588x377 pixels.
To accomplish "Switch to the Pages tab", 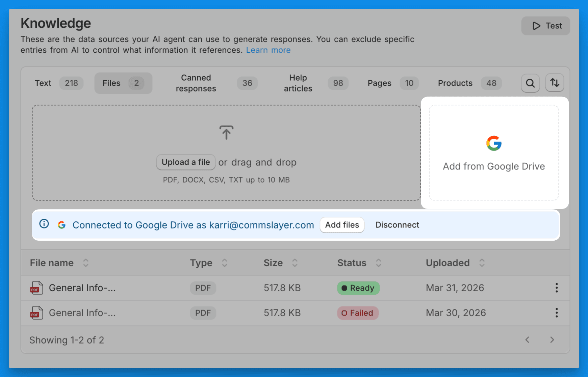I will (393, 83).
